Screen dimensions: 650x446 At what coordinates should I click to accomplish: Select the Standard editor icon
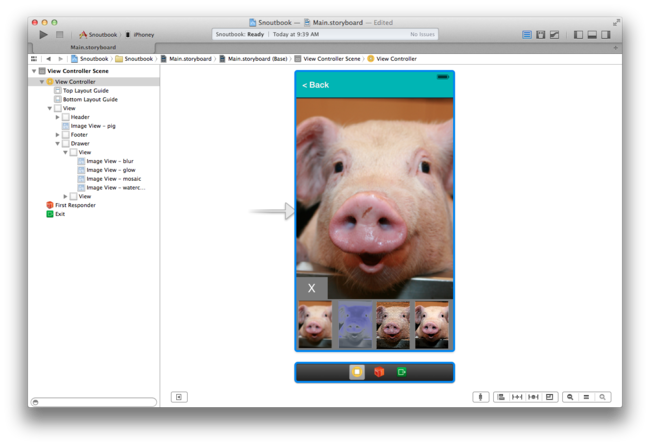[x=527, y=35]
